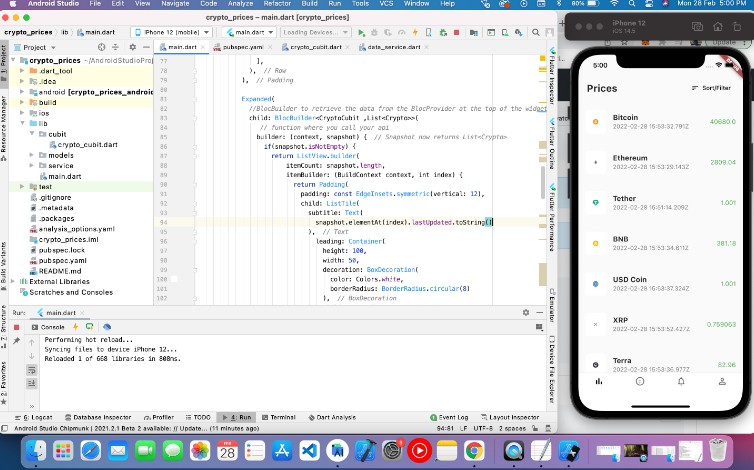Expand the models folder

point(31,155)
